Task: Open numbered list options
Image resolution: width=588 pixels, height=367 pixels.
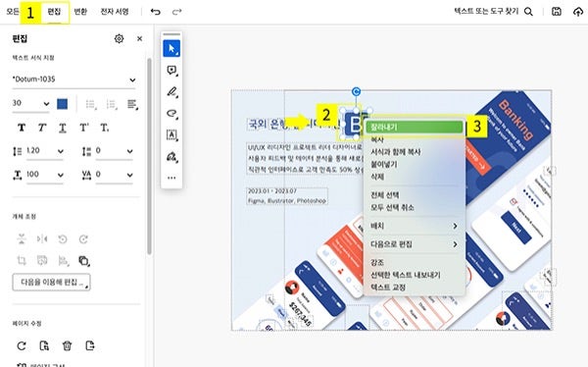Action: (x=112, y=104)
